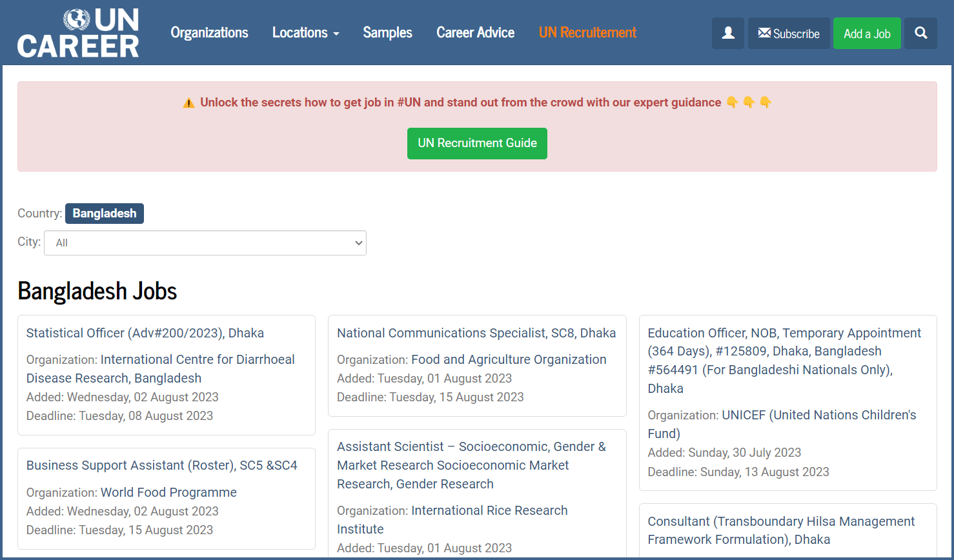Image resolution: width=954 pixels, height=560 pixels.
Task: Click 'Deadline: Sunday, 13 August 2023' text
Action: [738, 472]
